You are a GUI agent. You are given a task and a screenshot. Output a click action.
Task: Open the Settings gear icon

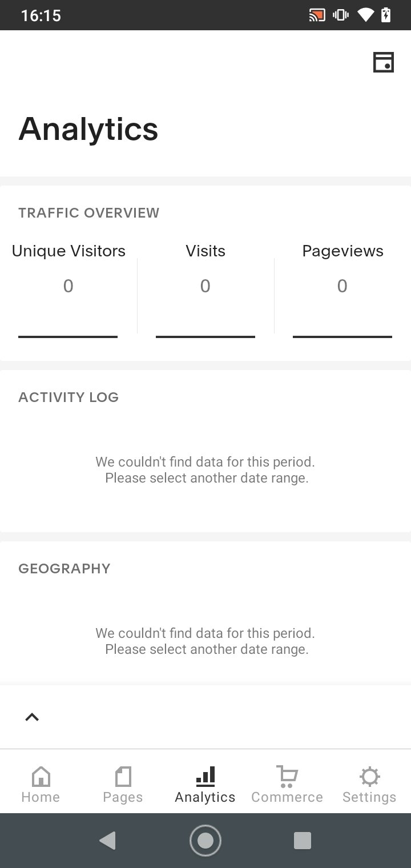369,776
